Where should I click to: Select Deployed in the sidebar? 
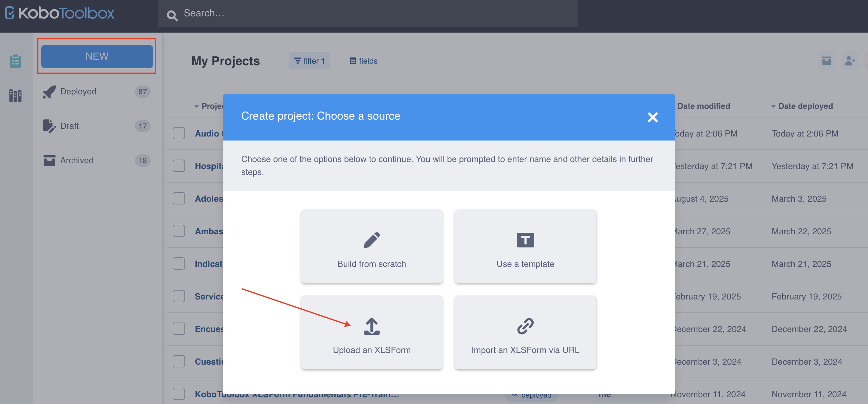tap(78, 91)
